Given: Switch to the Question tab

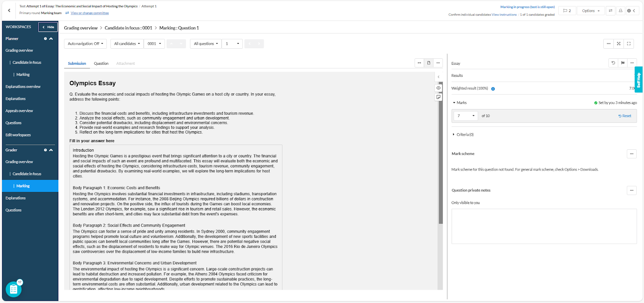Looking at the screenshot, I should (x=101, y=64).
